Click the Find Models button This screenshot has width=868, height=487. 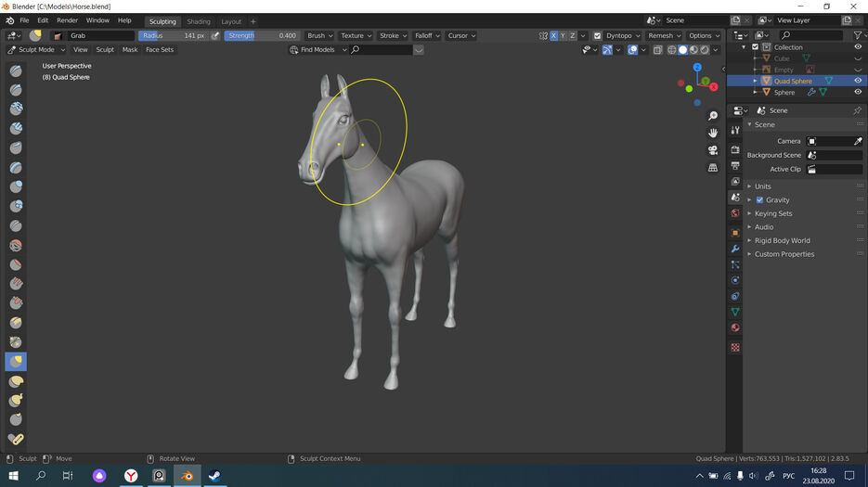(317, 50)
